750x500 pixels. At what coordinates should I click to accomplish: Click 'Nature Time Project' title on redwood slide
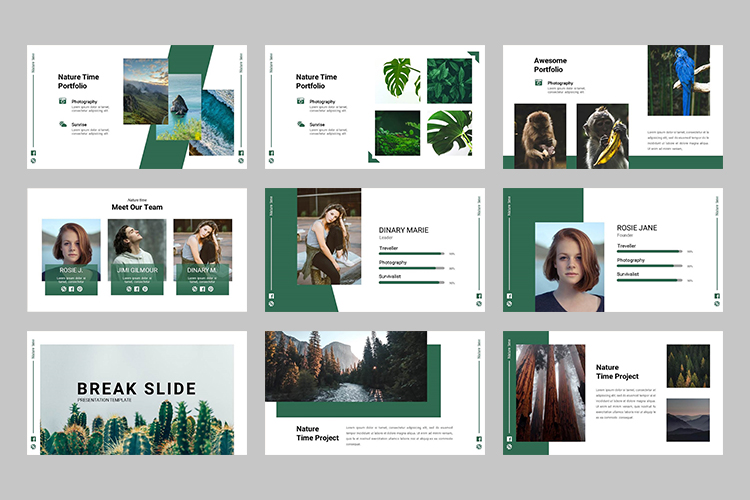point(617,372)
